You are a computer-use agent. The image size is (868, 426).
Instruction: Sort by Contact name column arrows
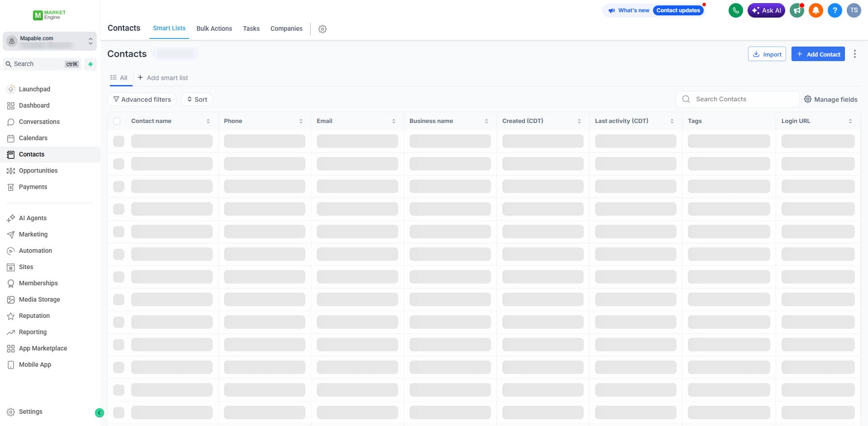[208, 121]
